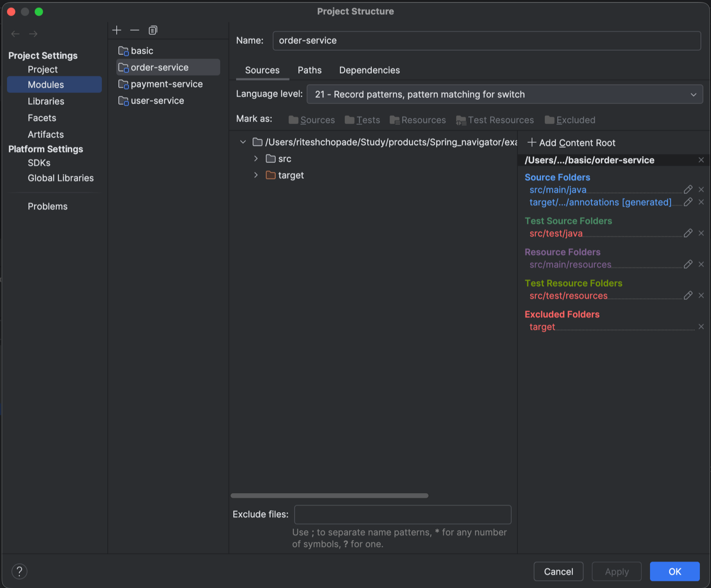Click the module Name input field
711x588 pixels.
(487, 41)
